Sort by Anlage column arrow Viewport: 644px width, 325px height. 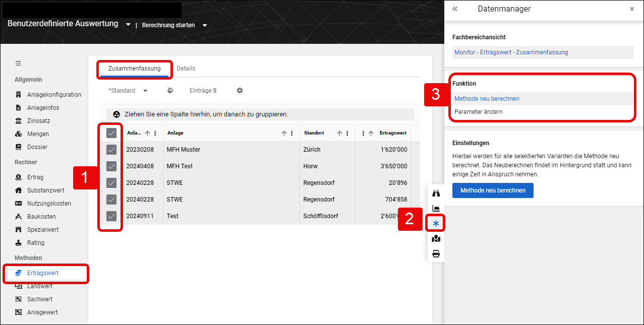(x=284, y=134)
